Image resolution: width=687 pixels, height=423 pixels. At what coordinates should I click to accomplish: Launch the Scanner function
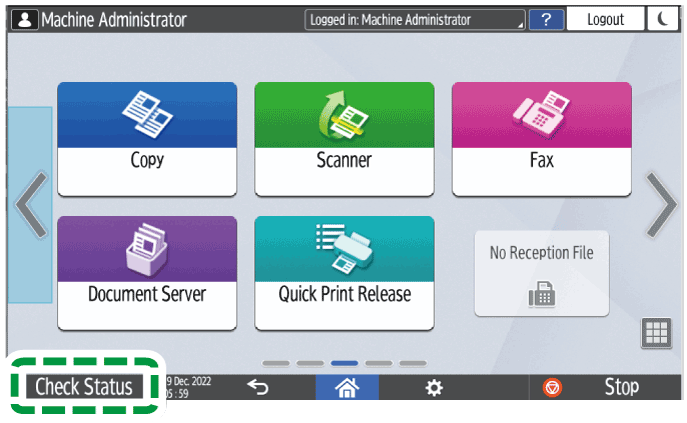[344, 138]
